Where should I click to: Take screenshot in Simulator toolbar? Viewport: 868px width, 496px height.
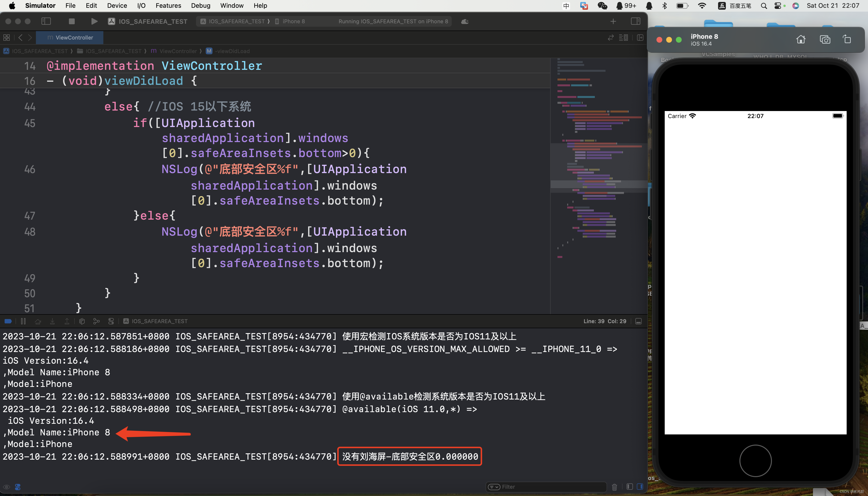[x=825, y=40]
